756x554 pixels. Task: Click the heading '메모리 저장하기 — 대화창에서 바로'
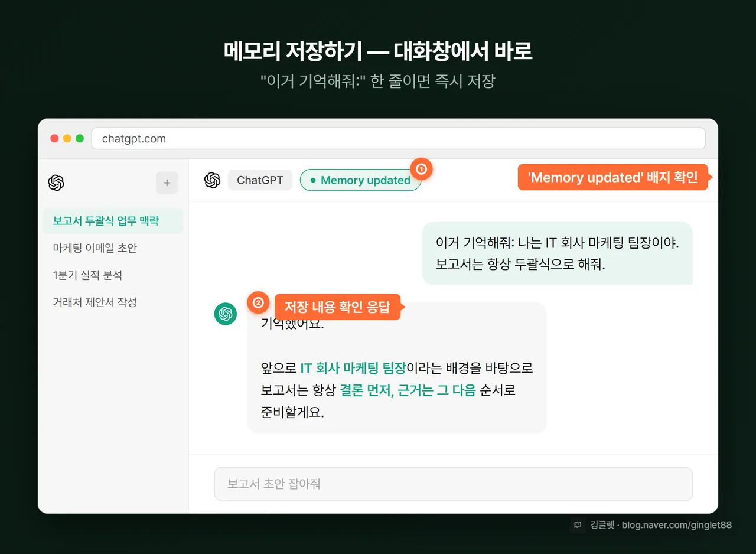click(378, 51)
